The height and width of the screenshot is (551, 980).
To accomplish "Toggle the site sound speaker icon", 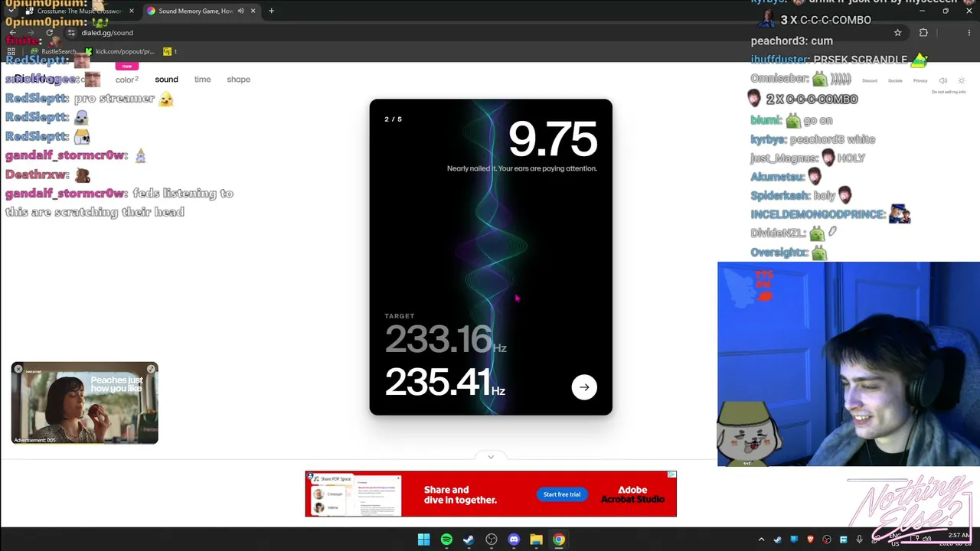I will coord(943,81).
